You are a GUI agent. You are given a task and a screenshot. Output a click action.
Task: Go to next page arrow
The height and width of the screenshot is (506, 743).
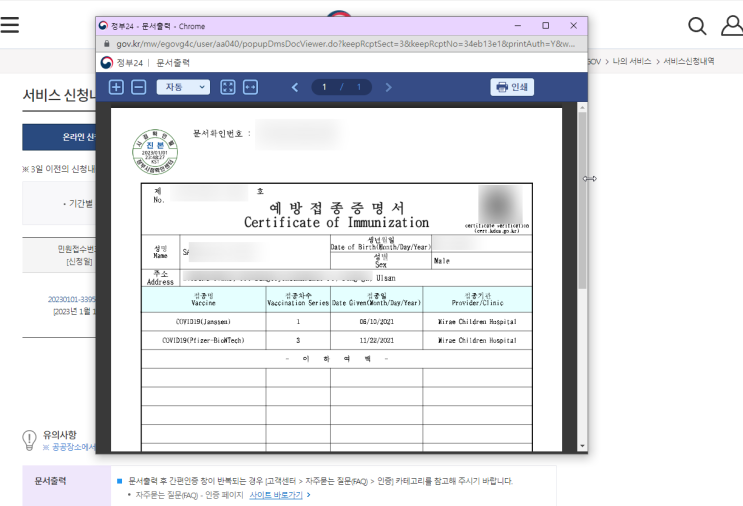click(x=389, y=87)
